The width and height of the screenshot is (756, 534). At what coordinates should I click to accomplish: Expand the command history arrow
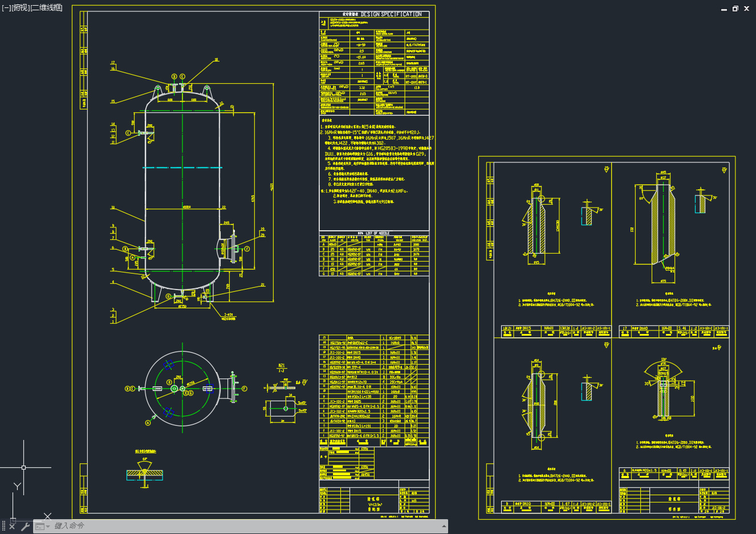tap(444, 526)
